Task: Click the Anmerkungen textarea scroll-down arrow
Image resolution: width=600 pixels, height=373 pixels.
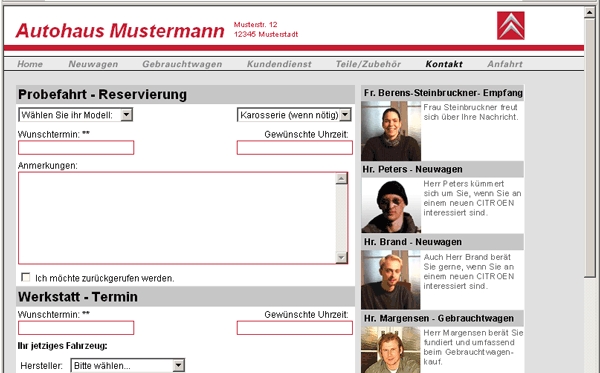Action: (x=341, y=257)
